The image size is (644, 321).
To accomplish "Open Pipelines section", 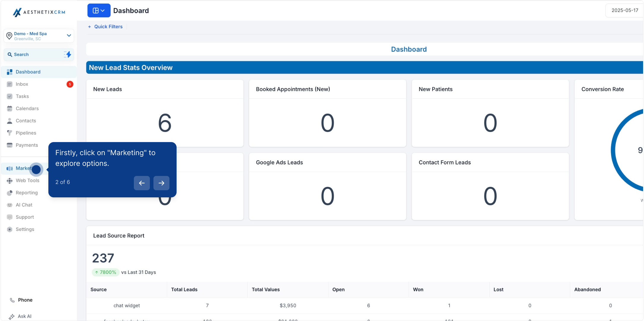I will [x=39, y=133].
